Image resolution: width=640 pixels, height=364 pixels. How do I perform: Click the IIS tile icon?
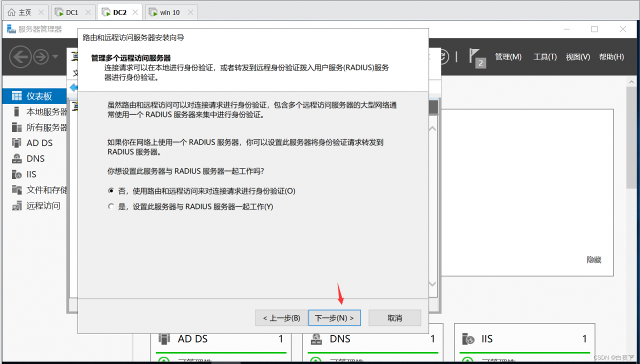point(468,338)
